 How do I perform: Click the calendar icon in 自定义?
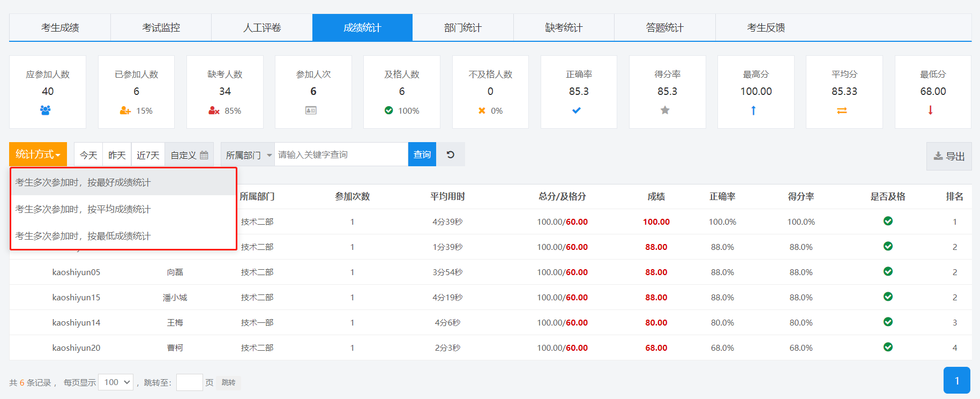click(x=204, y=155)
